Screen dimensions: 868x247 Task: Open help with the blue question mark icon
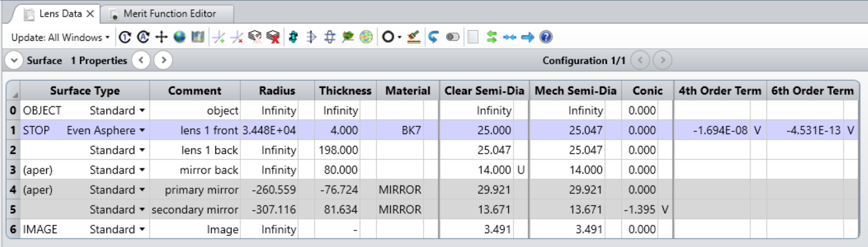[x=545, y=38]
